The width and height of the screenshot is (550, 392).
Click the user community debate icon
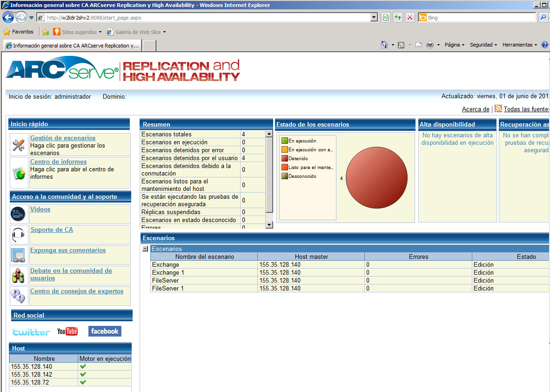18,276
